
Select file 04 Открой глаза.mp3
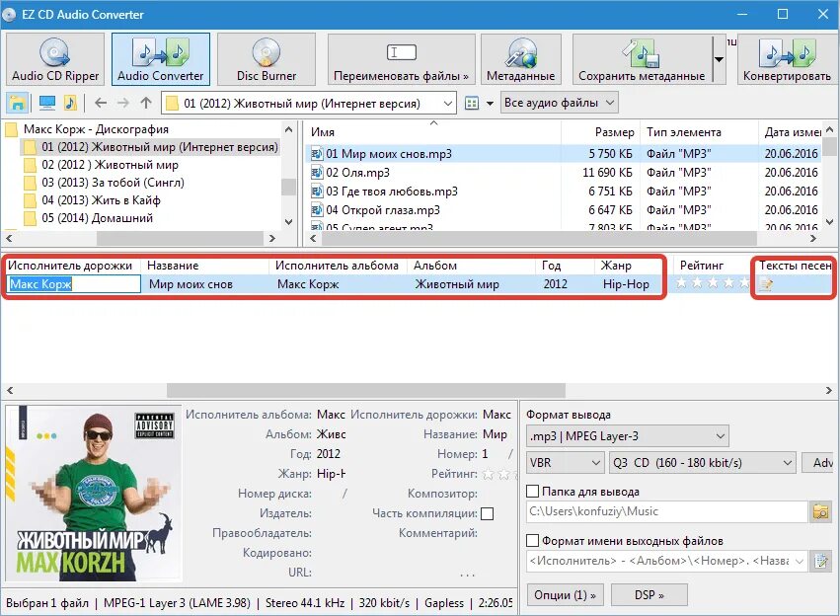click(x=383, y=210)
